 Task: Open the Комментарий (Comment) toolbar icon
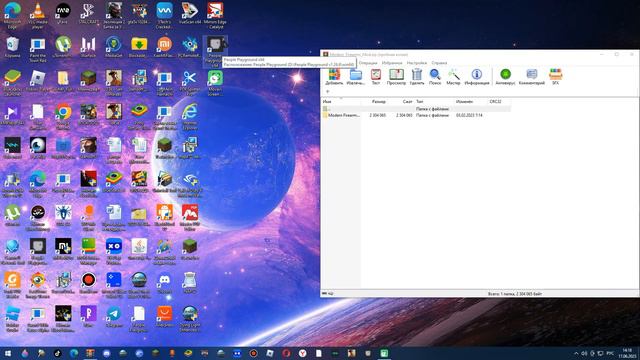531,76
